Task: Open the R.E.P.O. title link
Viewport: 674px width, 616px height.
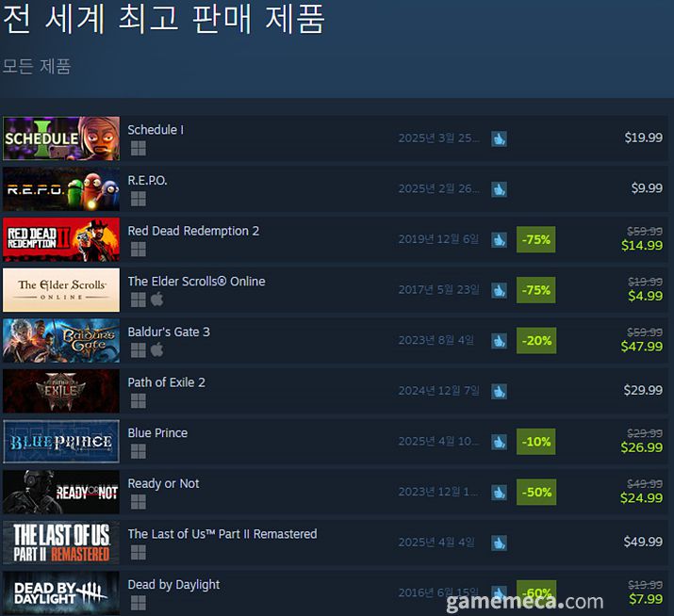Action: tap(147, 181)
